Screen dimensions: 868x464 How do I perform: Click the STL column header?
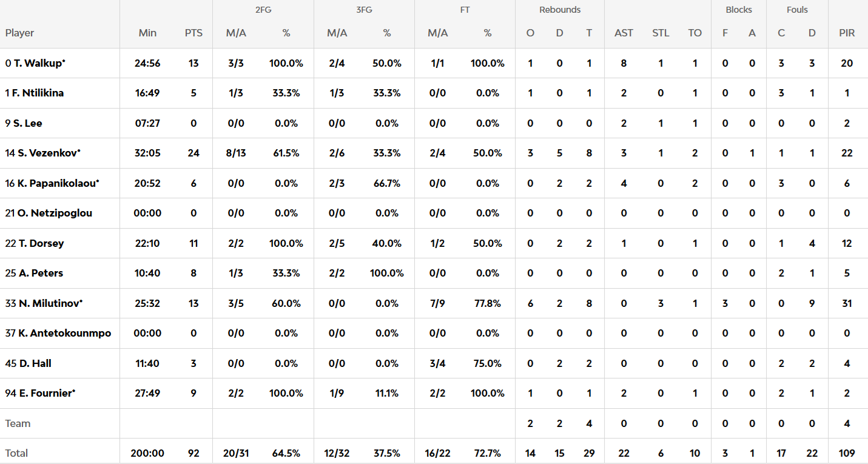click(x=661, y=33)
